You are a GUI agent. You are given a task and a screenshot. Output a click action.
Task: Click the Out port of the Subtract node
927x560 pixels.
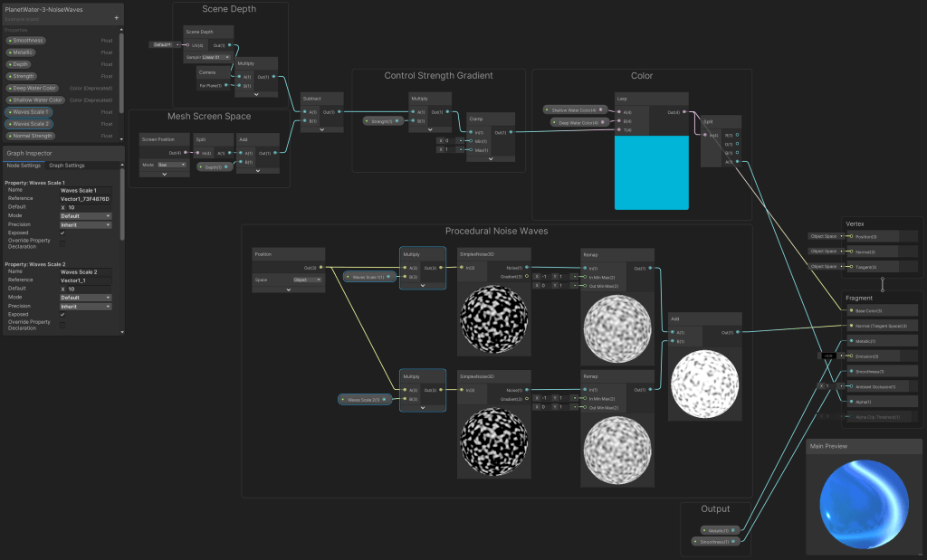[339, 112]
